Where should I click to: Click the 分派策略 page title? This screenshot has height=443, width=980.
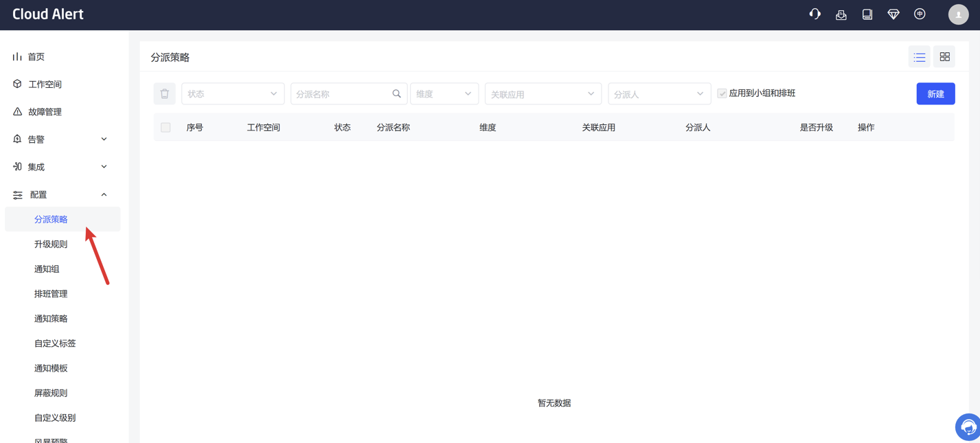170,58
